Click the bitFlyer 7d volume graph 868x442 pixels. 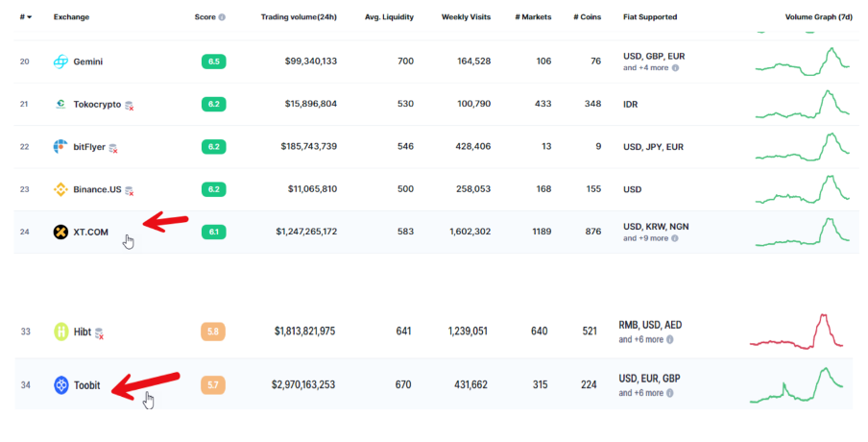tap(802, 147)
